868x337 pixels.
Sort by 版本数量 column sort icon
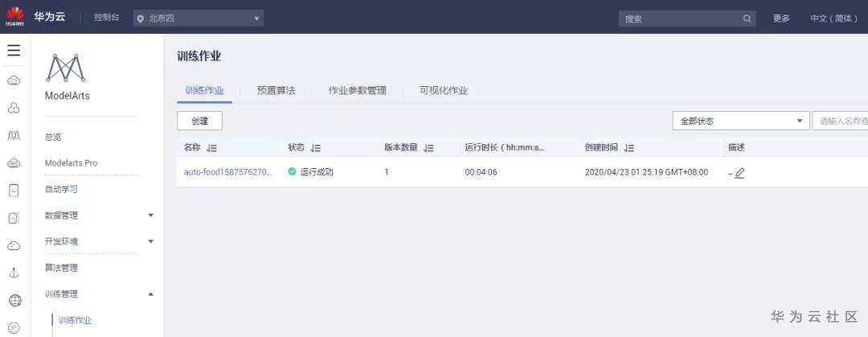[428, 148]
